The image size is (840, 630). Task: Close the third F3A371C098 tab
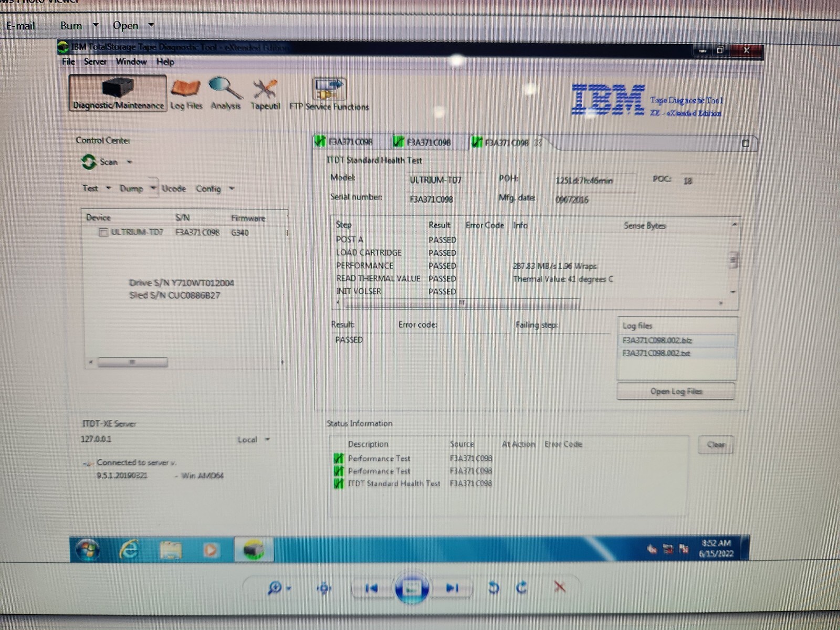point(538,142)
